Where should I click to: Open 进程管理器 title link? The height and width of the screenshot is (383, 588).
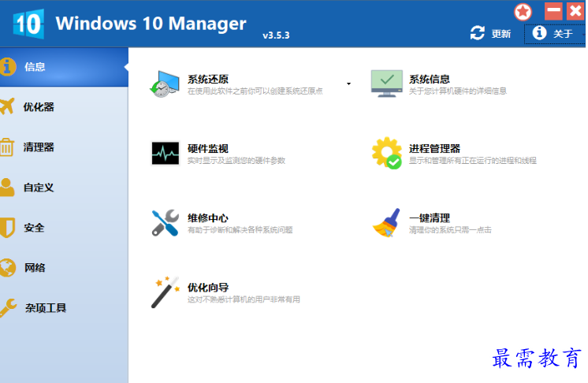[x=434, y=148]
